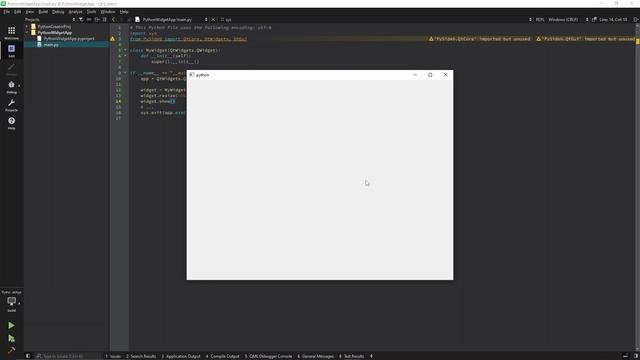Image resolution: width=640 pixels, height=360 pixels.
Task: Start debugging with Run-Debug icon
Action: (x=11, y=338)
